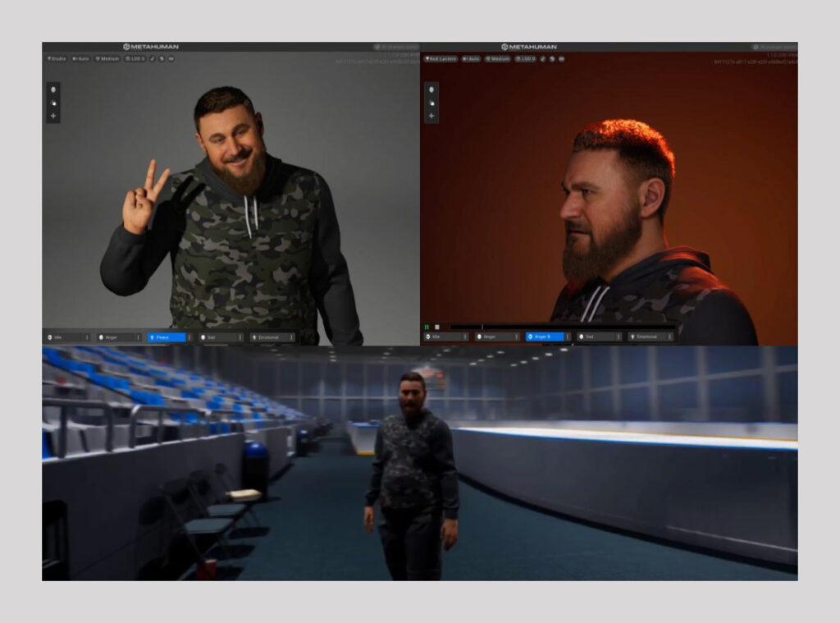
Task: Expand the LOD 0 selector in left viewport
Action: tap(135, 59)
